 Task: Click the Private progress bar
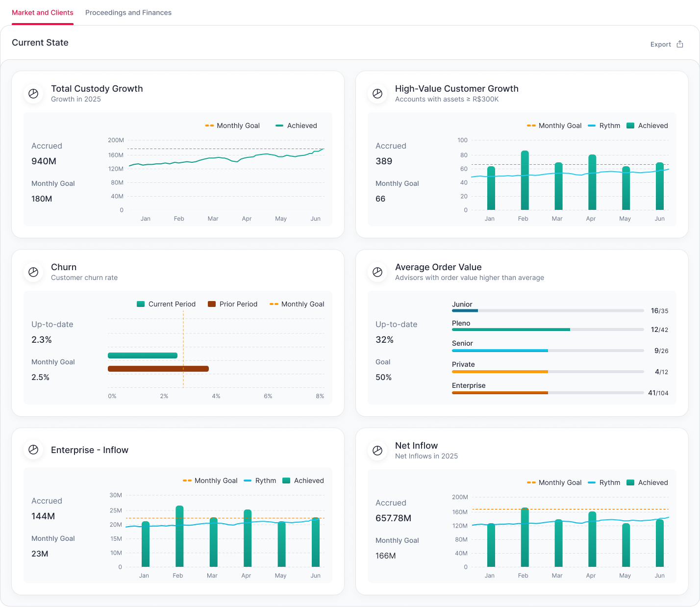click(x=548, y=372)
